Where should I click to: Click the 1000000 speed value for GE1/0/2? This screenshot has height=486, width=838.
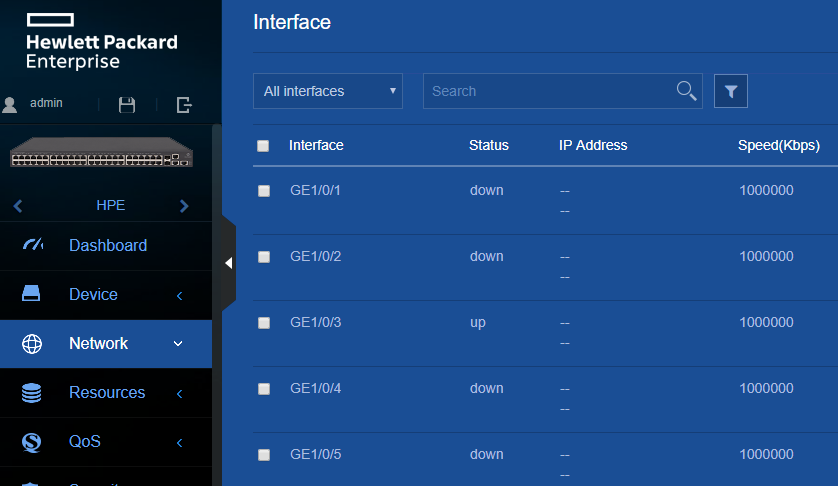[766, 256]
